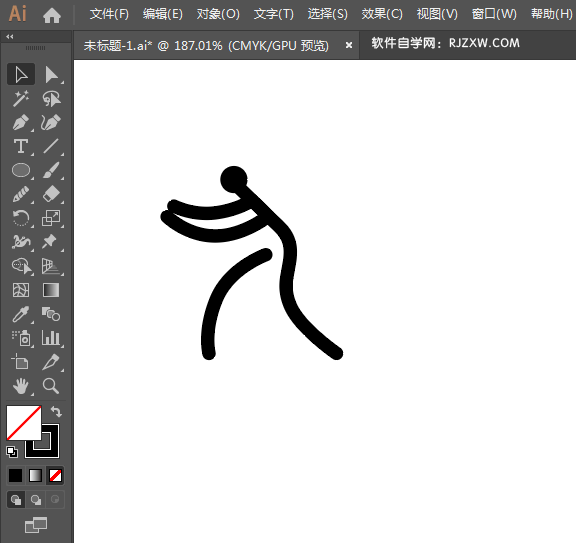
Task: Switch to the 未标题-1.ai document tab
Action: point(206,46)
